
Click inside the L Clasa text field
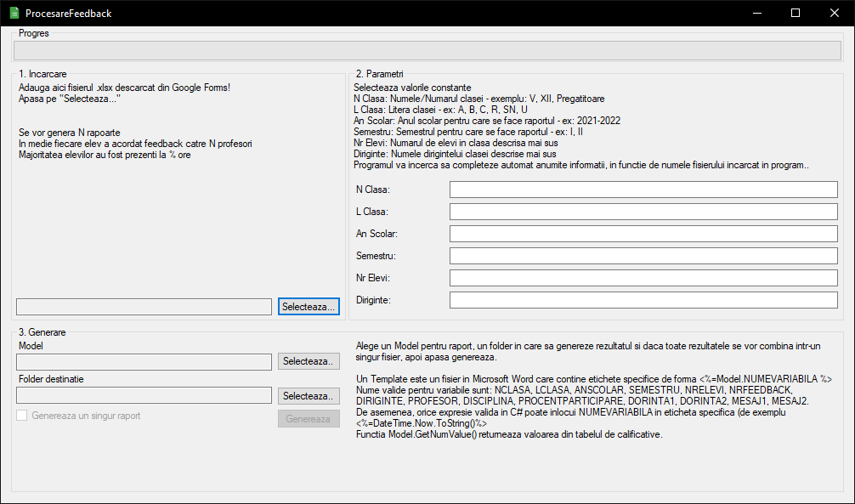(x=643, y=211)
